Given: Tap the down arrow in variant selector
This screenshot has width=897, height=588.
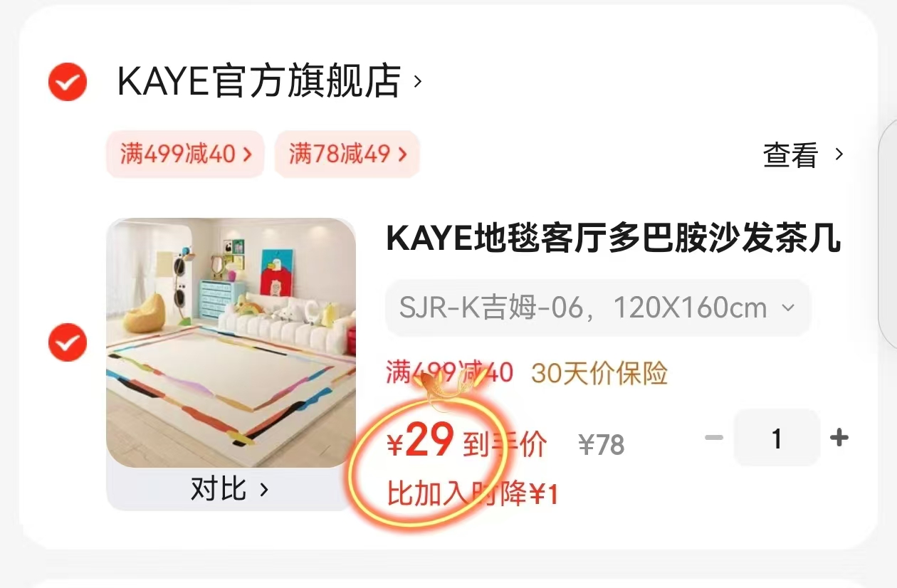Looking at the screenshot, I should (x=787, y=308).
